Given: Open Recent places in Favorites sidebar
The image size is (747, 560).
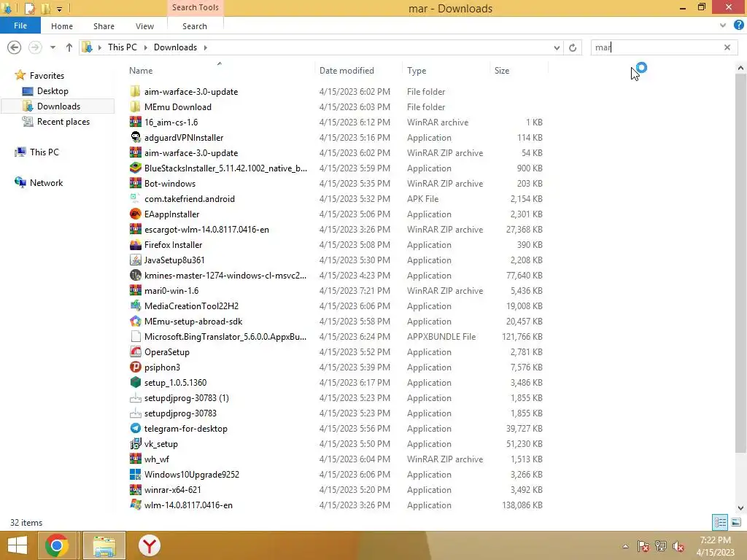Looking at the screenshot, I should click(x=63, y=122).
